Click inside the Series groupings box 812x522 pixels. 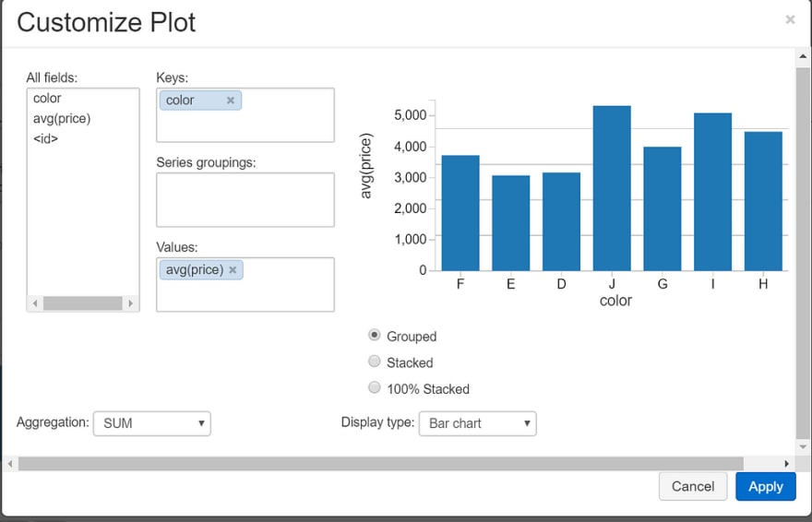click(245, 200)
